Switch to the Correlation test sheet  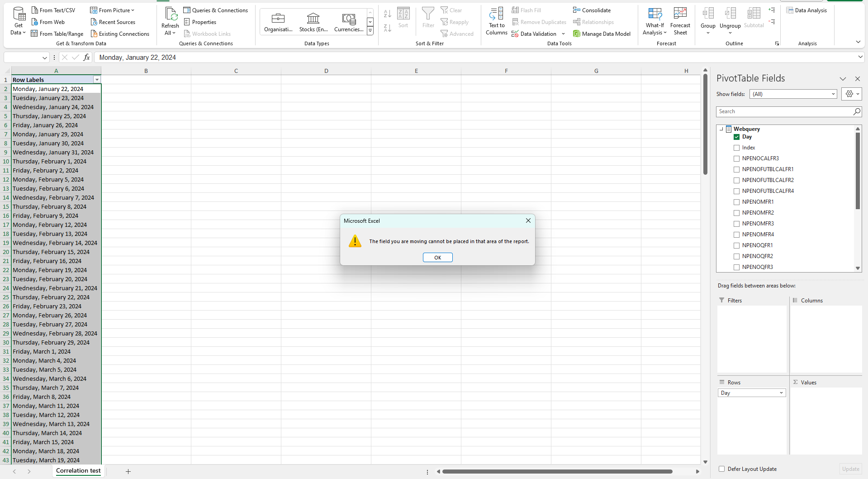point(78,471)
